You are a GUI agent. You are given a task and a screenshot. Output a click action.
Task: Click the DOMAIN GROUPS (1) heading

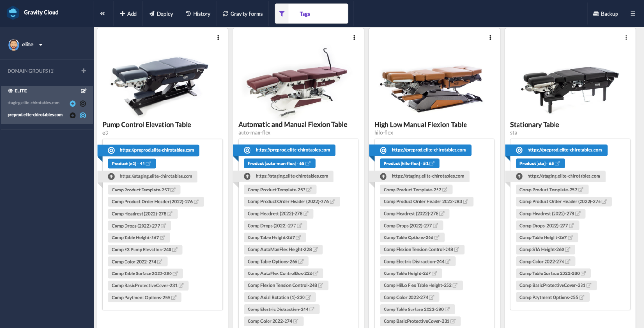31,71
